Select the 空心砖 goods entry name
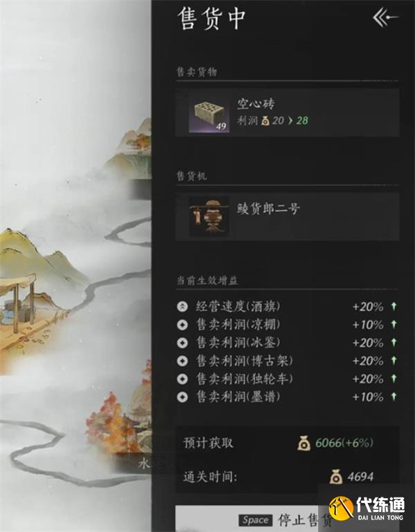Image resolution: width=415 pixels, height=532 pixels. click(x=256, y=104)
